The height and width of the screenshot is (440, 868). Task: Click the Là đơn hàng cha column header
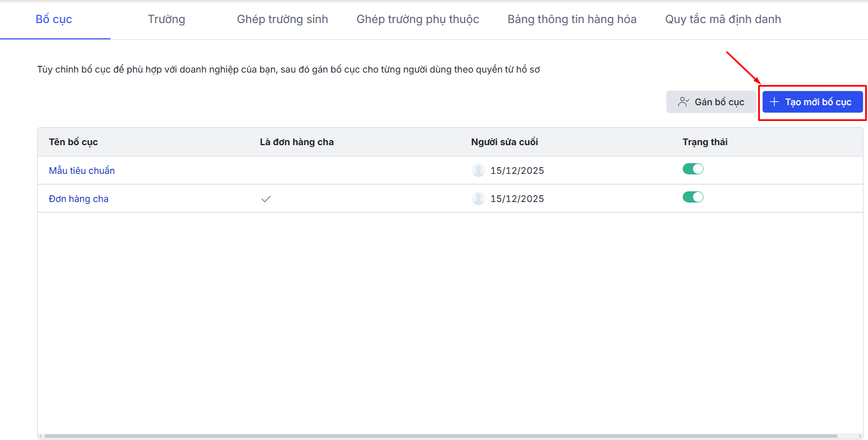[x=296, y=142]
